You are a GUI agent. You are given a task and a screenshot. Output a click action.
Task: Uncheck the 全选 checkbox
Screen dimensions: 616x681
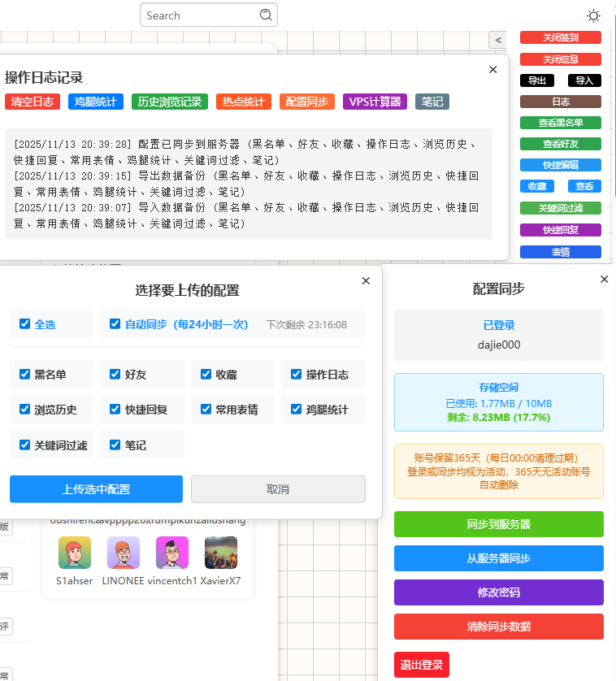pos(24,323)
